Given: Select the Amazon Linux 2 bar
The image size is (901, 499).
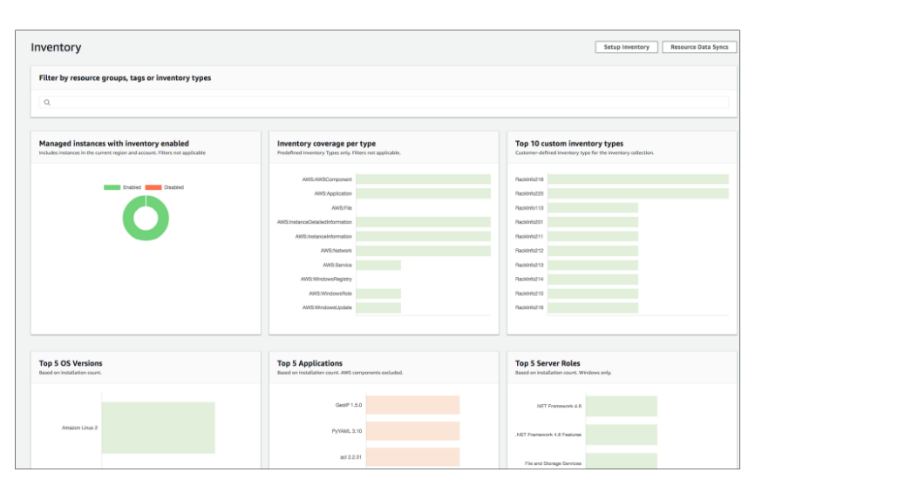Looking at the screenshot, I should click(158, 428).
